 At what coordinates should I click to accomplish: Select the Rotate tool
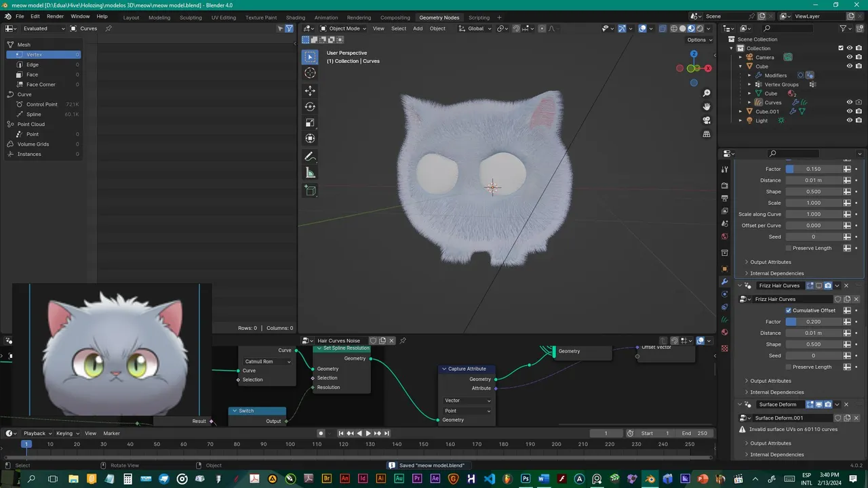(310, 106)
